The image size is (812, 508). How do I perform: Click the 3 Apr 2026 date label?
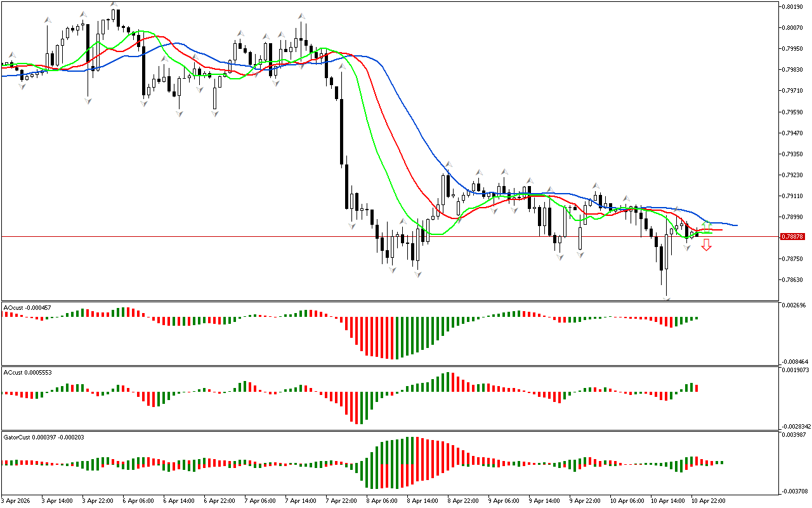(x=15, y=501)
